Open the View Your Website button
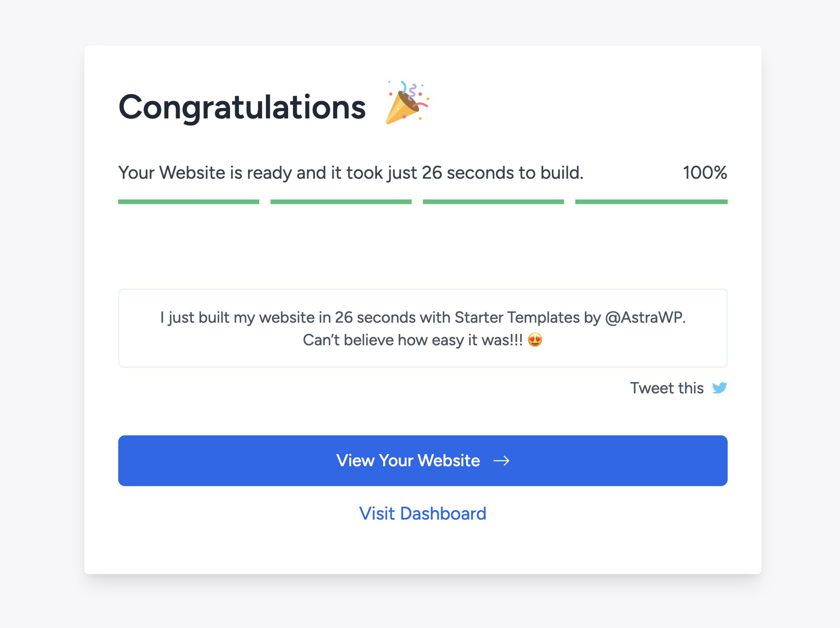Viewport: 840px width, 628px height. click(423, 460)
